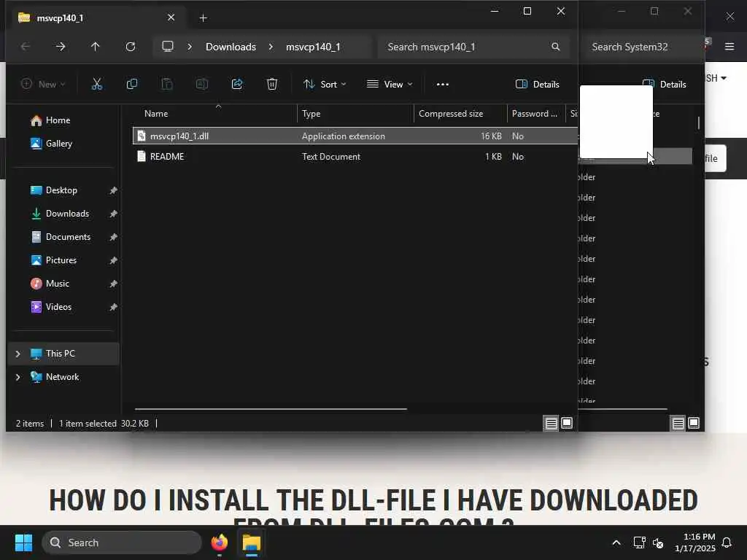
Task: Open Desktop in the navigation pane
Action: pyautogui.click(x=61, y=190)
